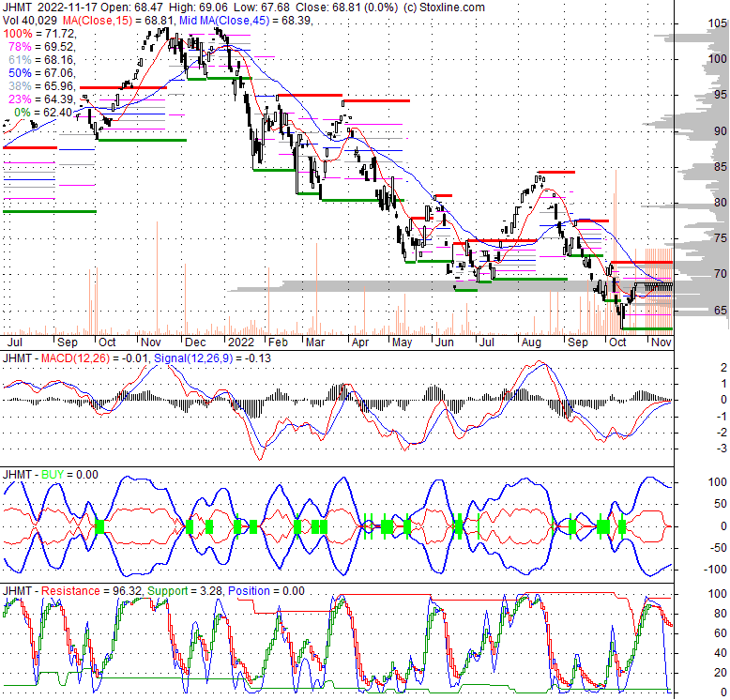This screenshot has height=700, width=730.
Task: Click the Jun month label on time axis
Action: [444, 342]
